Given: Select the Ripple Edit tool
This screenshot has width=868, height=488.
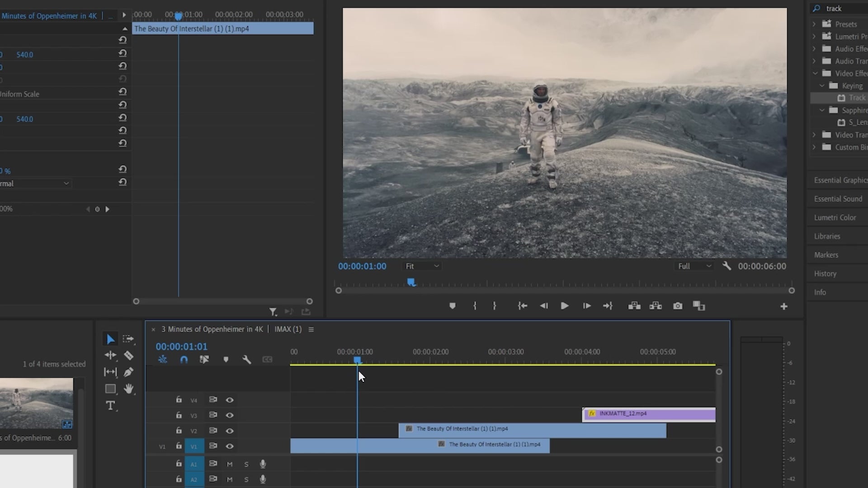Looking at the screenshot, I should 110,356.
